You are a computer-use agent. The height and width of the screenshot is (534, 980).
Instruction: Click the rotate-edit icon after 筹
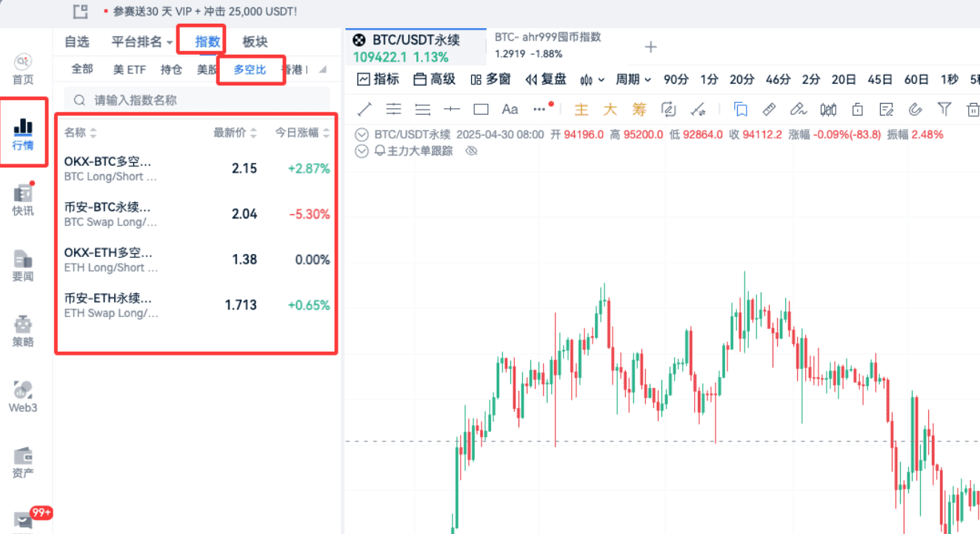pos(668,110)
